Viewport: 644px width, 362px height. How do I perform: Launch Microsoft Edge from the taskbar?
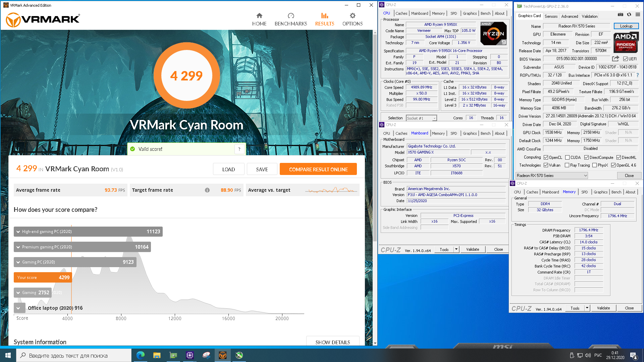coord(141,355)
